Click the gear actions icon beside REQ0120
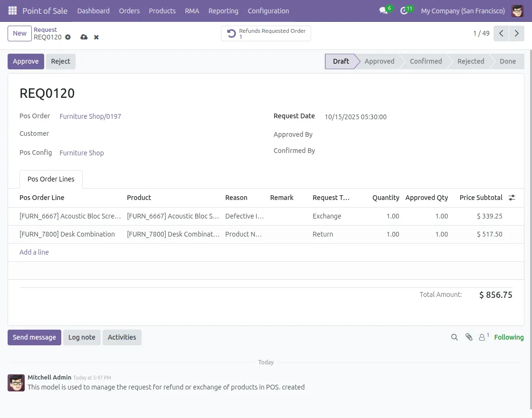 coord(68,37)
